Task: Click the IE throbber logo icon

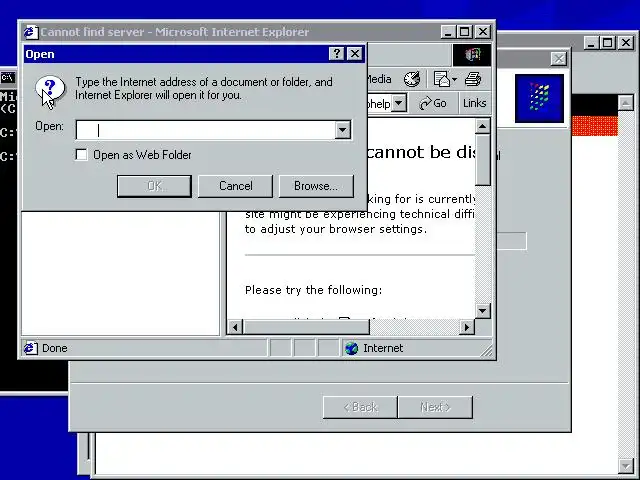Action: pyautogui.click(x=472, y=54)
